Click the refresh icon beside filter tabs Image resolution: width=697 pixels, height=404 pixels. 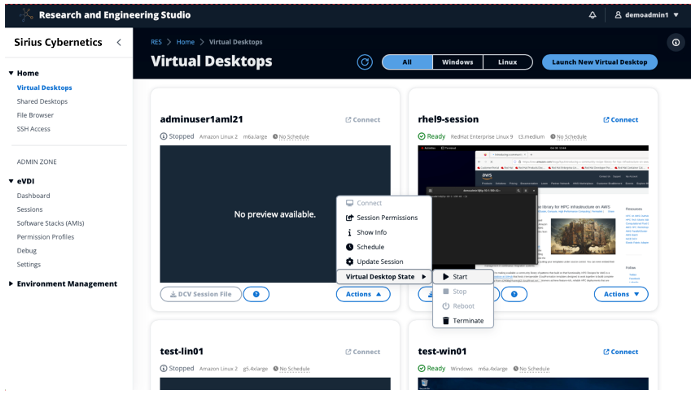point(365,62)
